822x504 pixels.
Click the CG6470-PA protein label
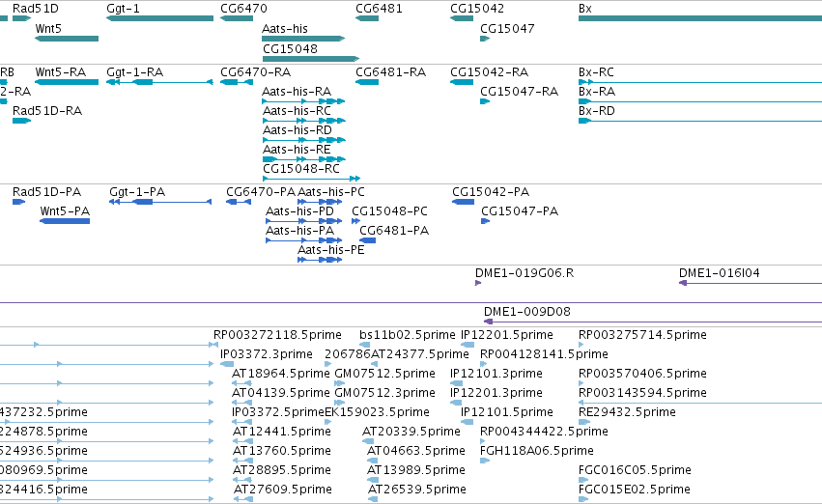pyautogui.click(x=261, y=192)
